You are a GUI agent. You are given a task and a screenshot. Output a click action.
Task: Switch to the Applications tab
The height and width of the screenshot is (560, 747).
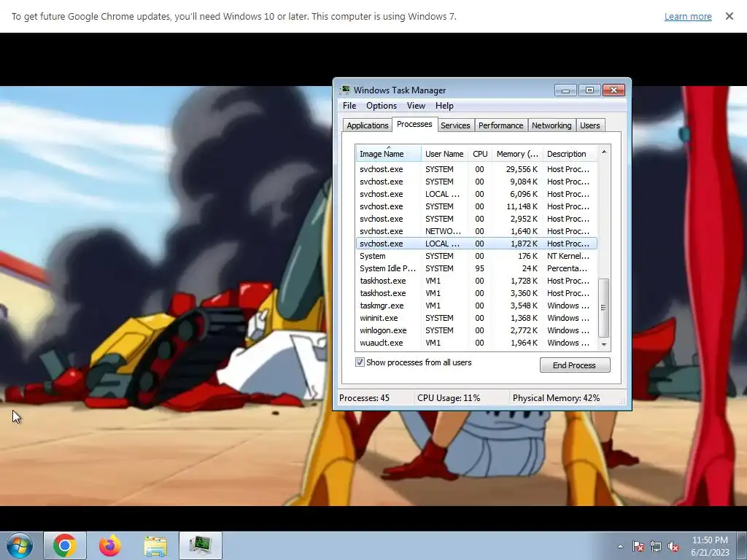(x=368, y=125)
